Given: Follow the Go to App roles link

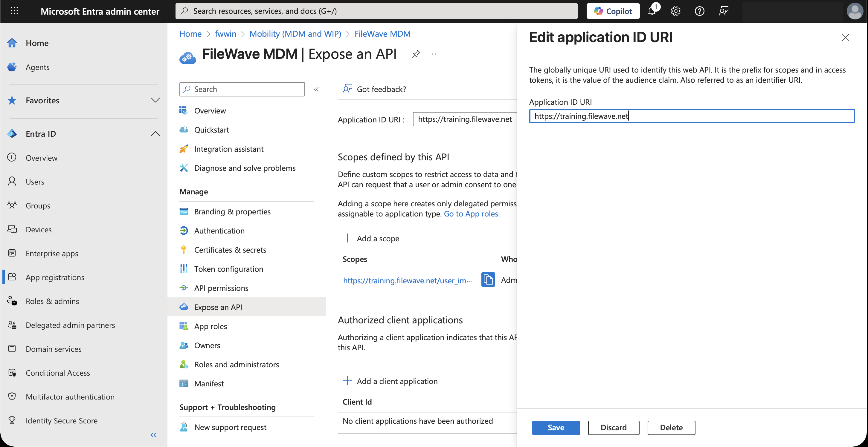Looking at the screenshot, I should (472, 214).
